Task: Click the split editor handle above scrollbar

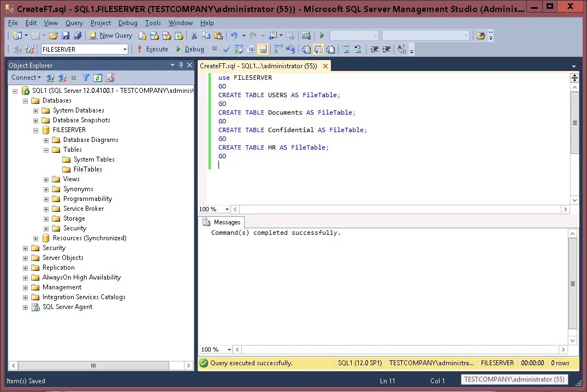Action: pyautogui.click(x=574, y=78)
